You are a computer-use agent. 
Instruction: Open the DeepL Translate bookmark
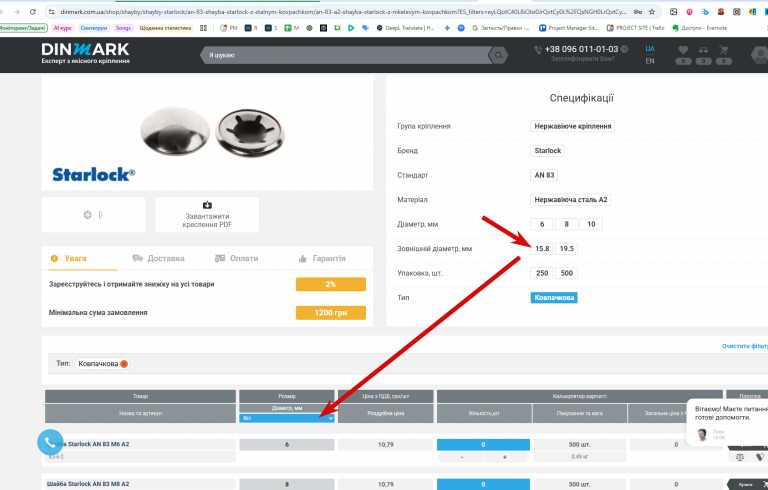[405, 28]
